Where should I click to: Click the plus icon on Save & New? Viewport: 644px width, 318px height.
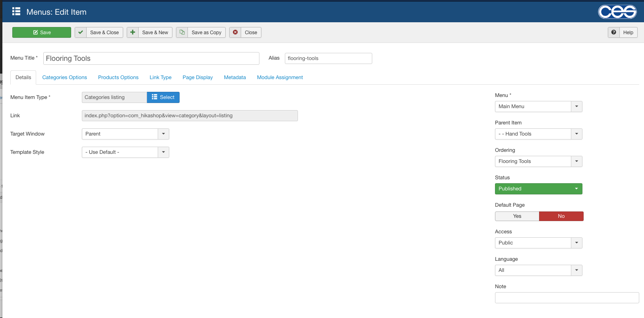[x=133, y=33]
